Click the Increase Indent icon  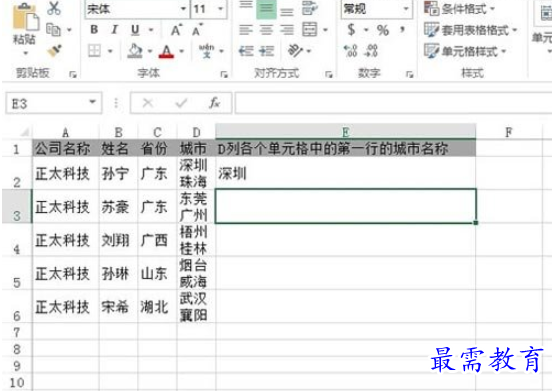pyautogui.click(x=266, y=51)
